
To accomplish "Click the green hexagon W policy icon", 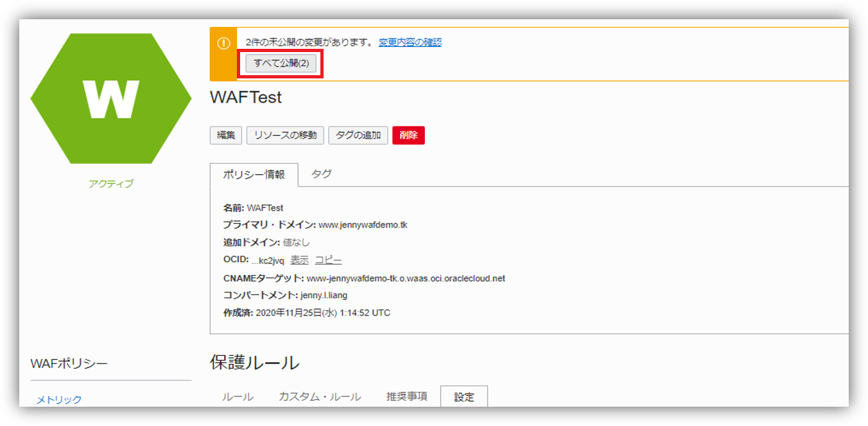I will [110, 98].
